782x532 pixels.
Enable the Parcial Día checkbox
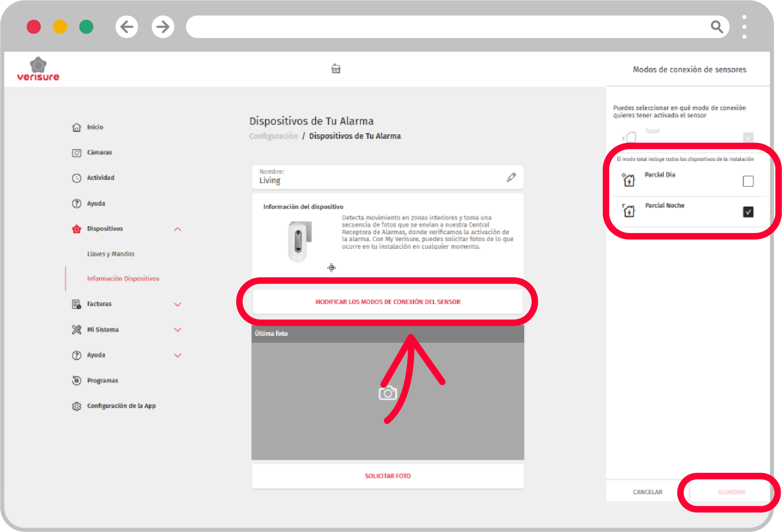tap(748, 181)
